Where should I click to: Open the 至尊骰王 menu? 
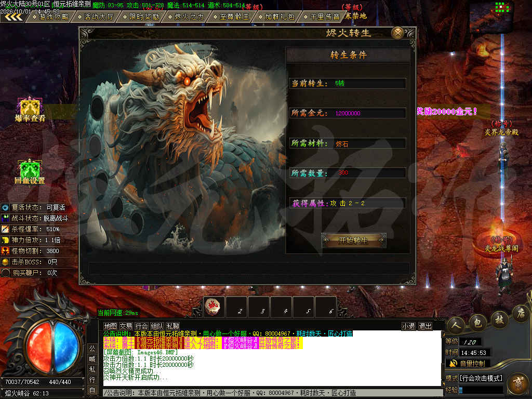coord(231,17)
